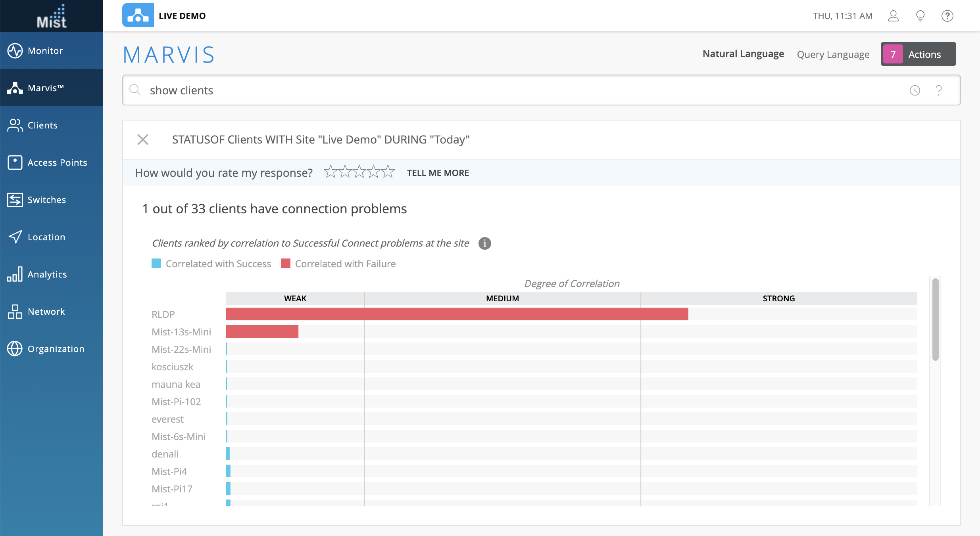Click the RLDP red correlation bar
Screen dimensions: 980x536
point(457,314)
